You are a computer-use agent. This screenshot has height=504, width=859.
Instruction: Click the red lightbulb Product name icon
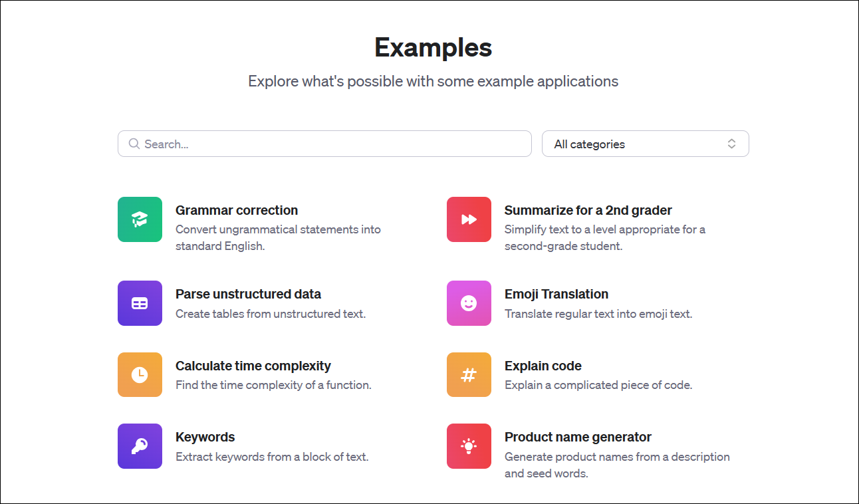point(469,446)
